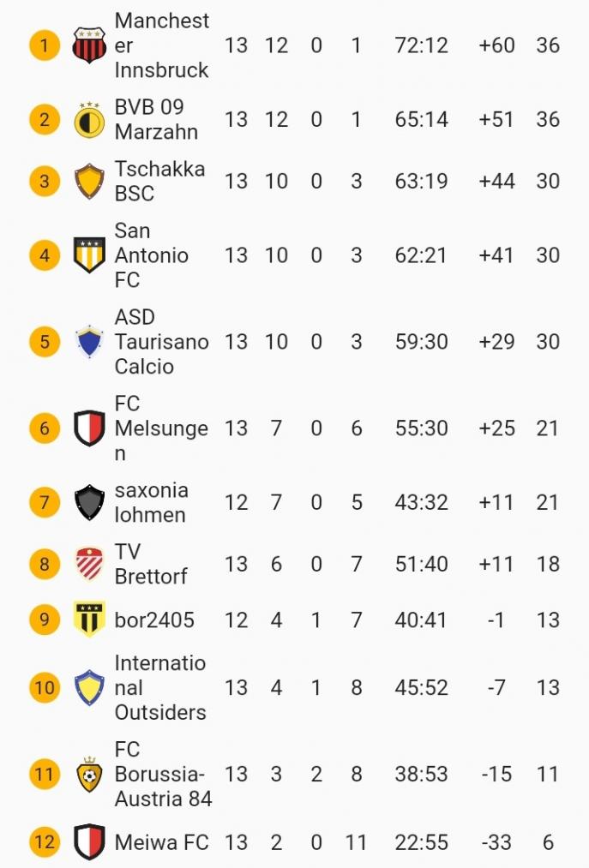Image resolution: width=589 pixels, height=868 pixels.
Task: Click the bor2405 yellow-black crest
Action: click(89, 619)
